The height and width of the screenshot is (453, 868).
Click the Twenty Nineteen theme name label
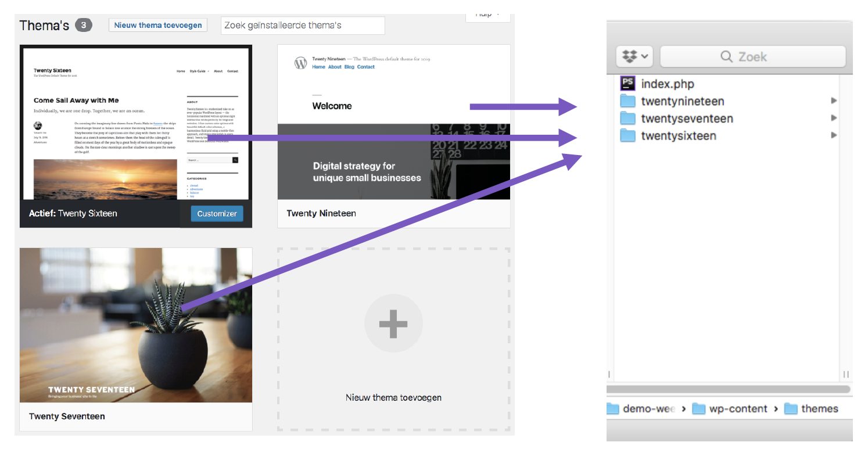point(321,213)
